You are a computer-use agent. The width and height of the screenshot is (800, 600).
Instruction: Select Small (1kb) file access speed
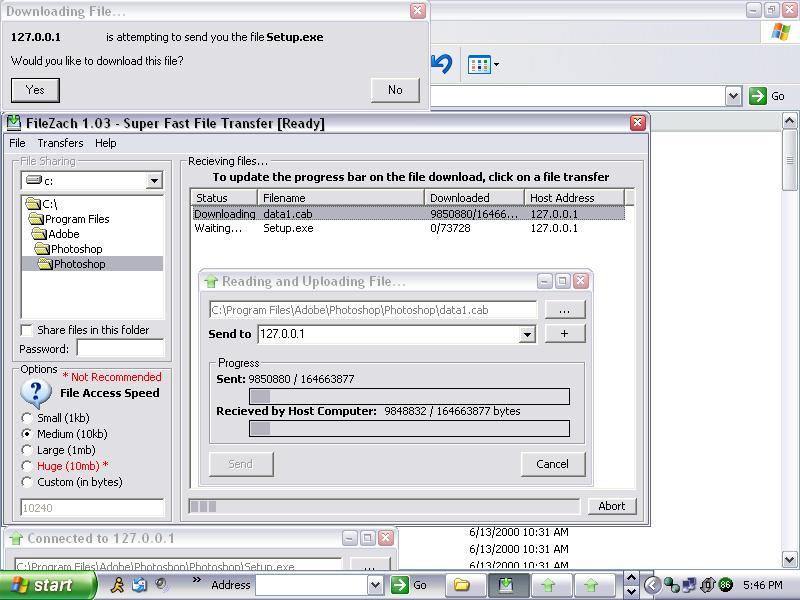click(x=27, y=418)
